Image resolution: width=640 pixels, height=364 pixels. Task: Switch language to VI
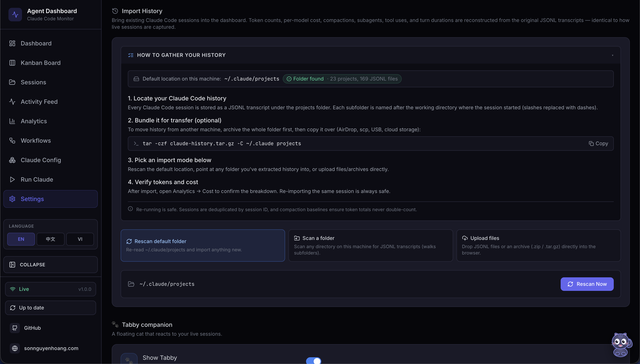(x=80, y=239)
